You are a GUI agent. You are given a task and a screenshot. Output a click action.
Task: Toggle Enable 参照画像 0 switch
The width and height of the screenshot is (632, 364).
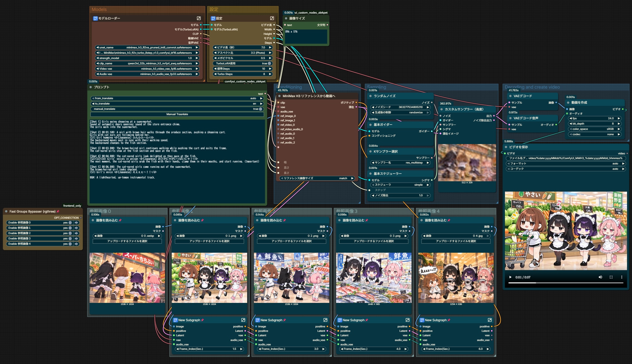coord(70,223)
